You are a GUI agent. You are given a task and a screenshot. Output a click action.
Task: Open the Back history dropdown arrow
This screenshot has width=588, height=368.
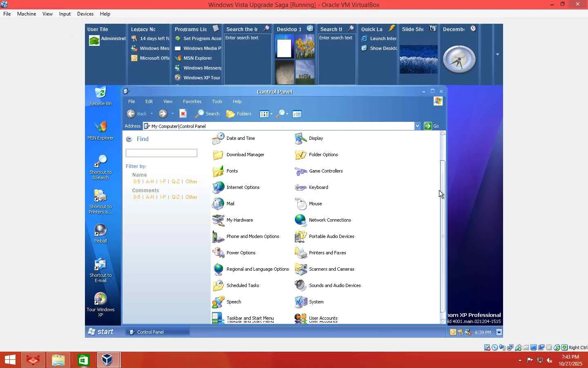click(x=151, y=114)
